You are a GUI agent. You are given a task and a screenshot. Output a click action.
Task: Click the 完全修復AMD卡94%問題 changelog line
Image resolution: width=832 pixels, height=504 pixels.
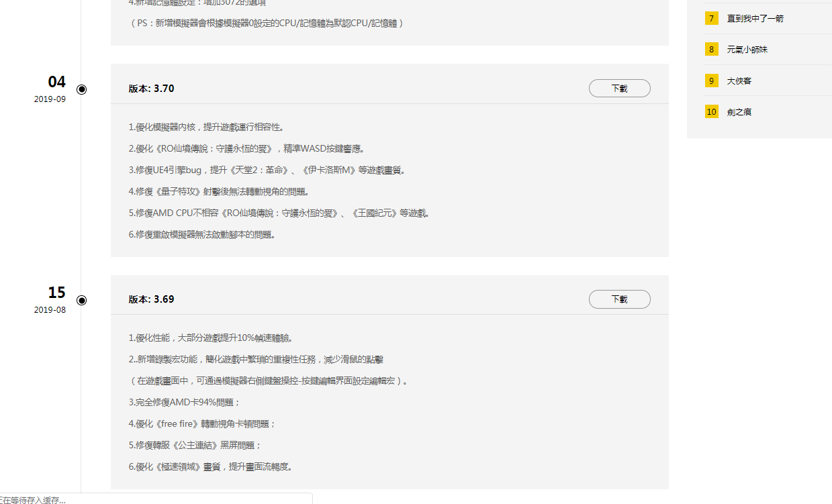(184, 402)
